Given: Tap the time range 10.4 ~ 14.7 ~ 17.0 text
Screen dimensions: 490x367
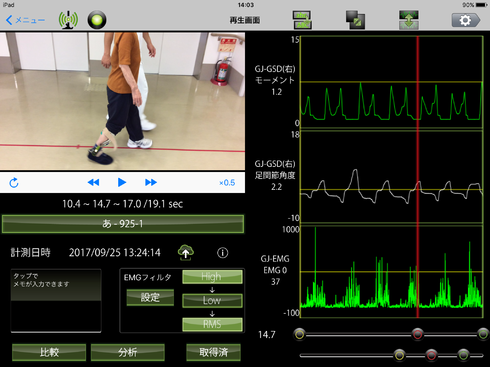Looking at the screenshot, I should 123,204.
